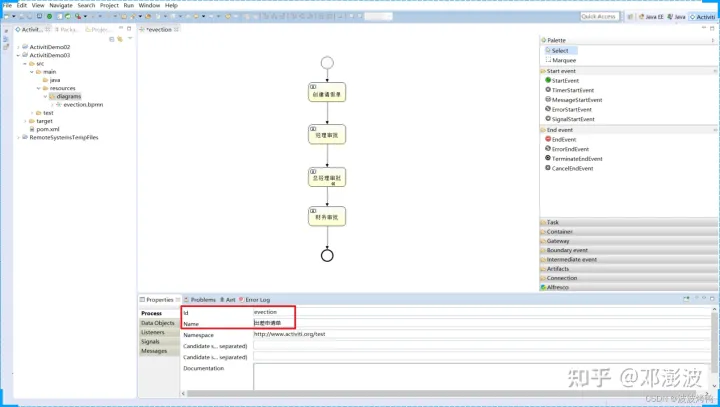Expand the Alfresco palette drawer
This screenshot has height=407, width=720.
[x=629, y=287]
